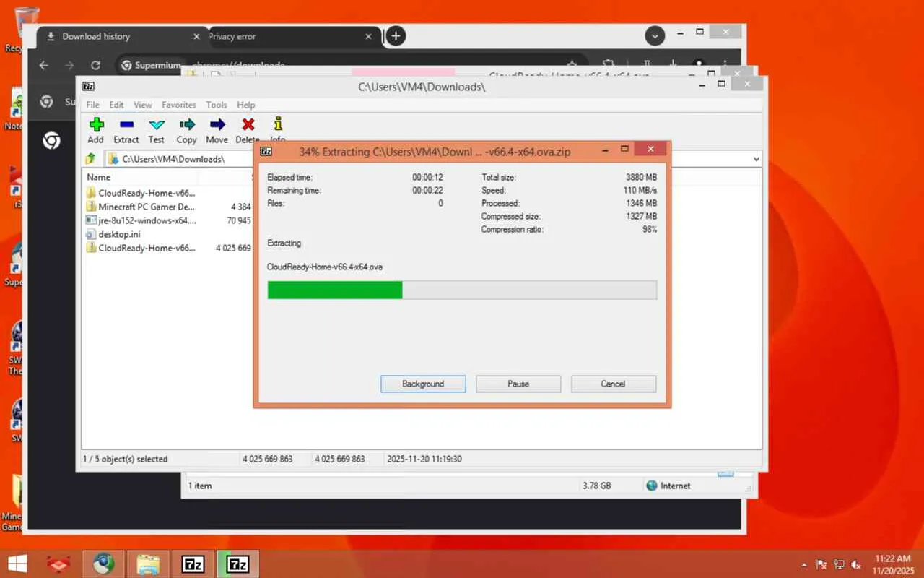Click the '1 / 5 object(s) selected' status text
Viewport: 924px width, 578px height.
(x=126, y=459)
